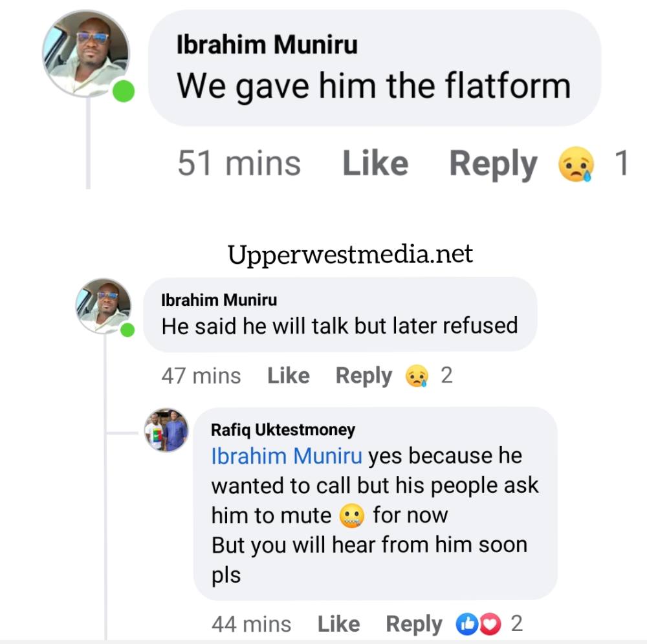Open the blue Ibrahim Muniru mention link
647x644 pixels.
pyautogui.click(x=287, y=456)
